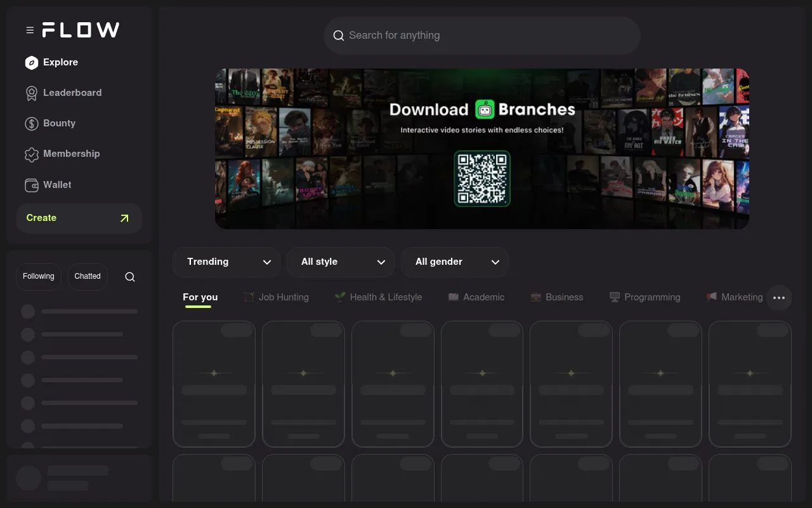Click the Programming monitor icon
The width and height of the screenshot is (812, 508).
pyautogui.click(x=614, y=297)
